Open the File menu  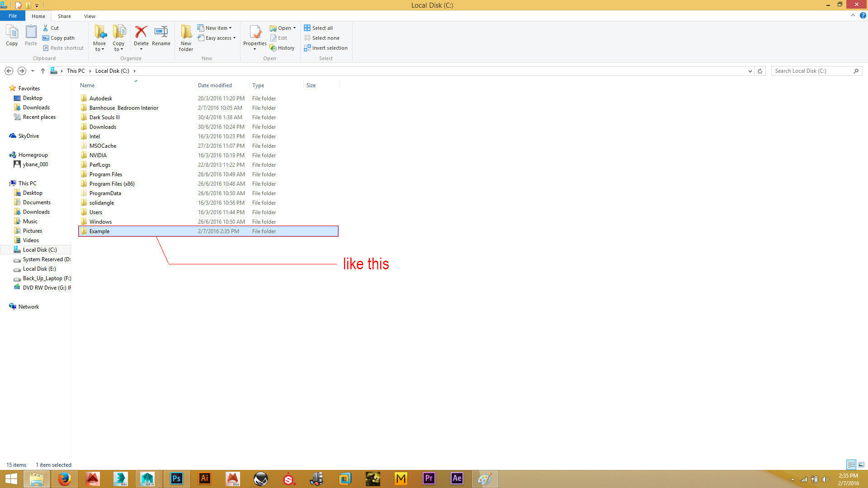(13, 16)
